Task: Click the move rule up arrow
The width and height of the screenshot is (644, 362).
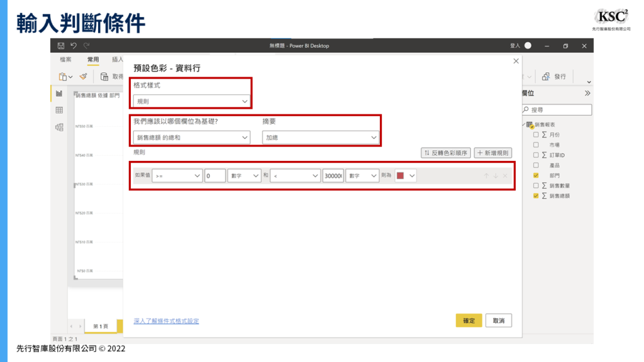Action: [486, 176]
